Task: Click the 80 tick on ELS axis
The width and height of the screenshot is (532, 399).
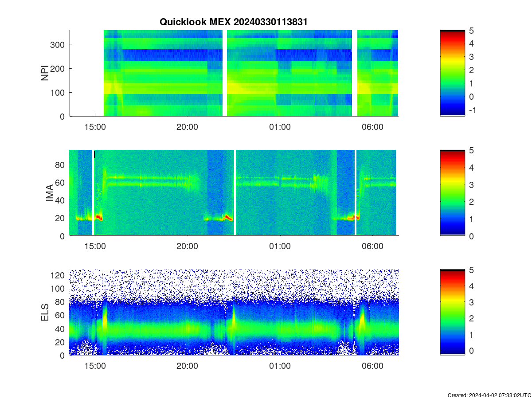Action: pyautogui.click(x=60, y=302)
